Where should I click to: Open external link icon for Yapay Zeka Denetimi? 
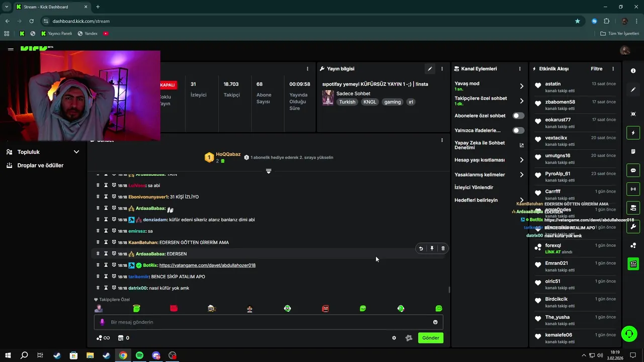(521, 145)
